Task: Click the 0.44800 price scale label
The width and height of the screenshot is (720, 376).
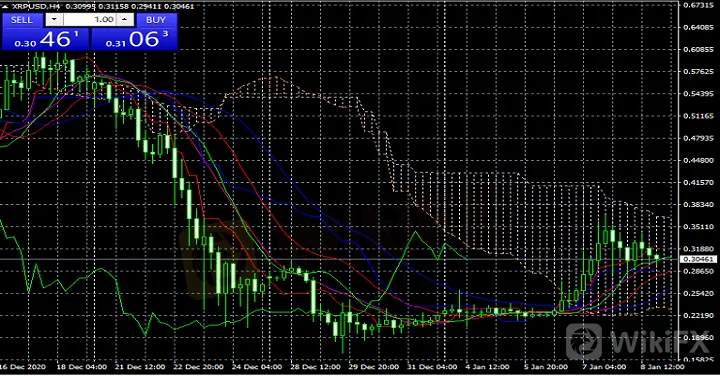Action: coord(698,161)
